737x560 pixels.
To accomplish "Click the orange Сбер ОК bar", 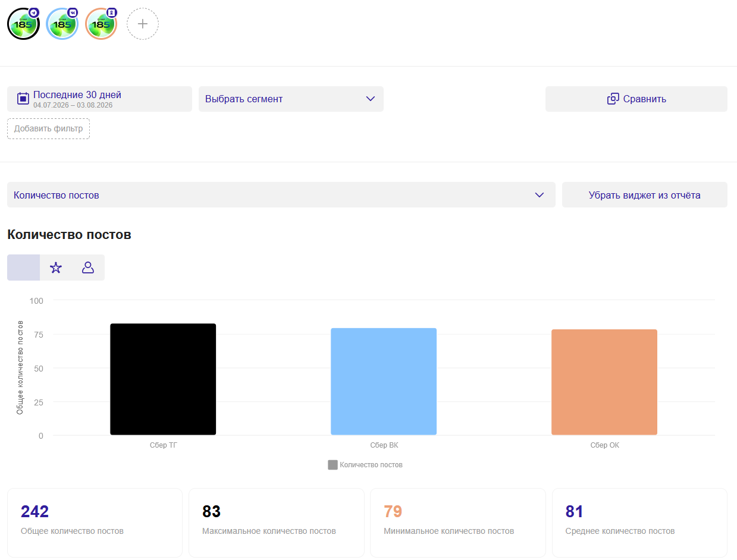I will [x=604, y=382].
